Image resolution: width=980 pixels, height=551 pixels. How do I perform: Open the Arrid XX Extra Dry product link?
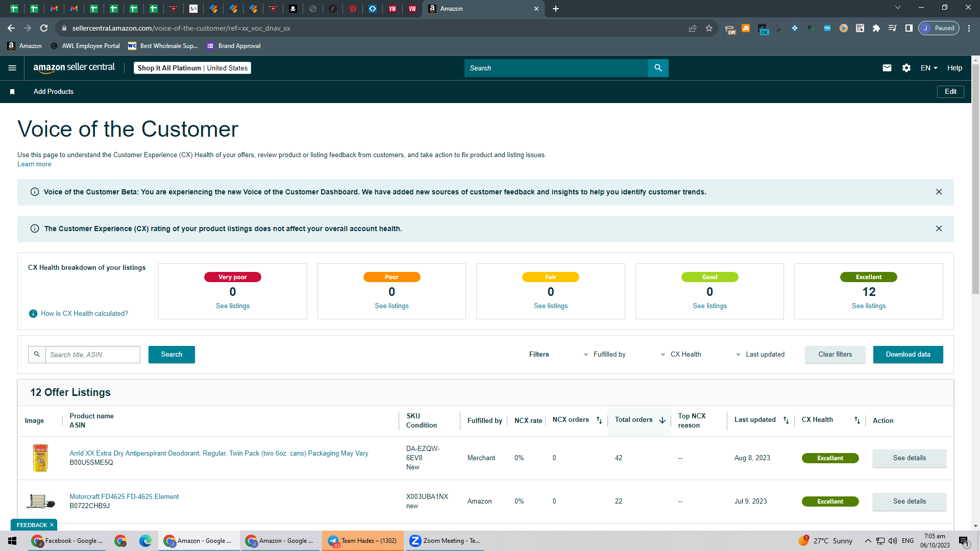pos(219,454)
